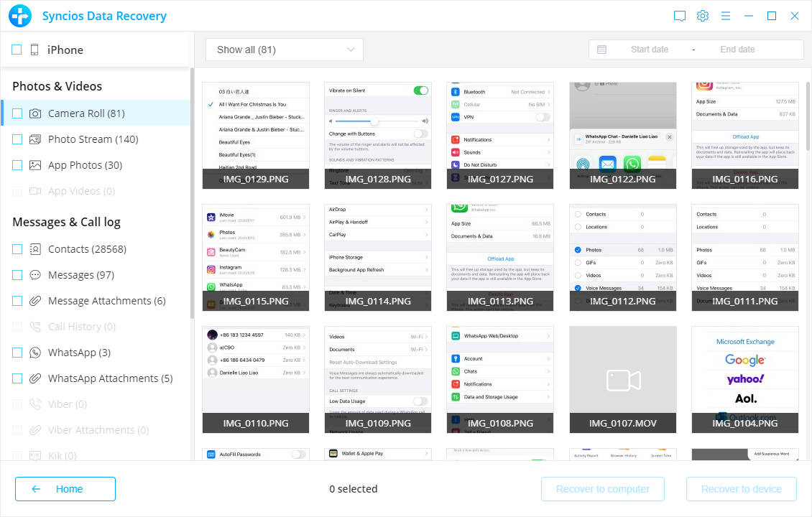Screen dimensions: 812x517
Task: Go back with the Home button
Action: [65, 489]
